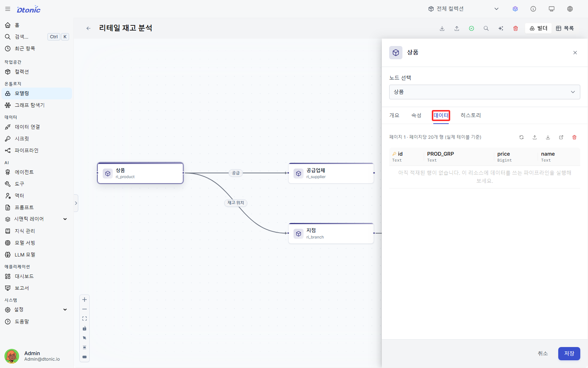Image resolution: width=588 pixels, height=368 pixels.
Task: Click the 저장 button
Action: click(x=569, y=354)
